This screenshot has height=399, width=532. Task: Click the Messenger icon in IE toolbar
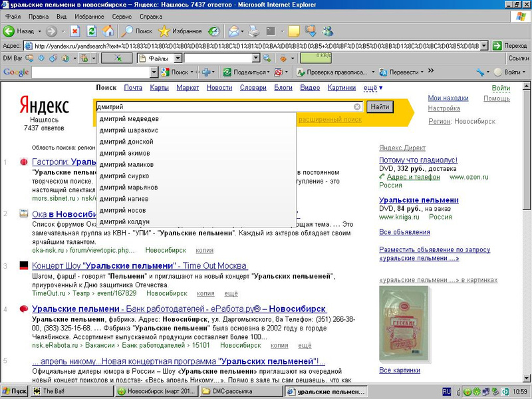[x=328, y=31]
